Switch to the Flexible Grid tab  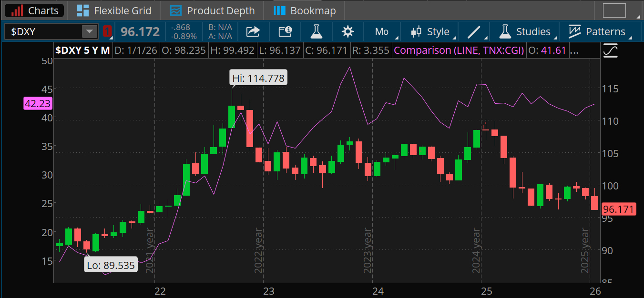coord(114,10)
